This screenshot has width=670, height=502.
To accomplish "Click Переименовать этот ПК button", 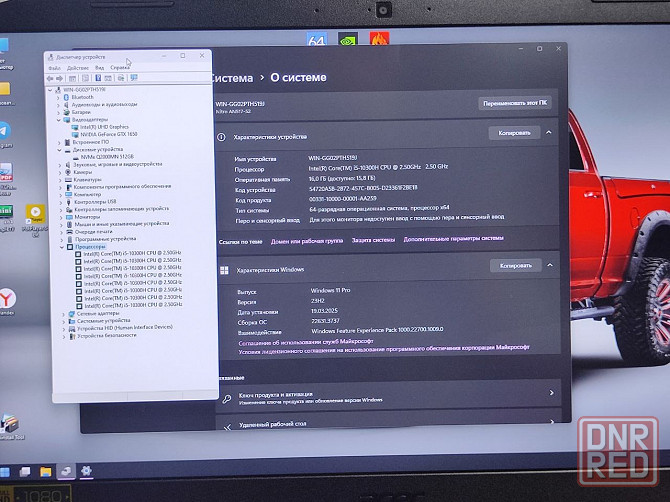I will 514,103.
